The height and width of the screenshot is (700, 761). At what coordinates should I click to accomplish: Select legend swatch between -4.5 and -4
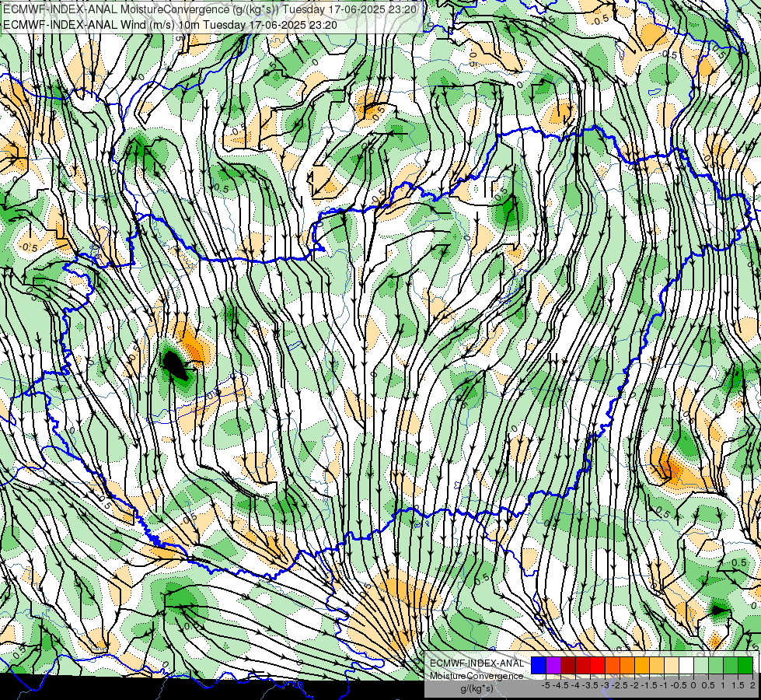[x=568, y=666]
